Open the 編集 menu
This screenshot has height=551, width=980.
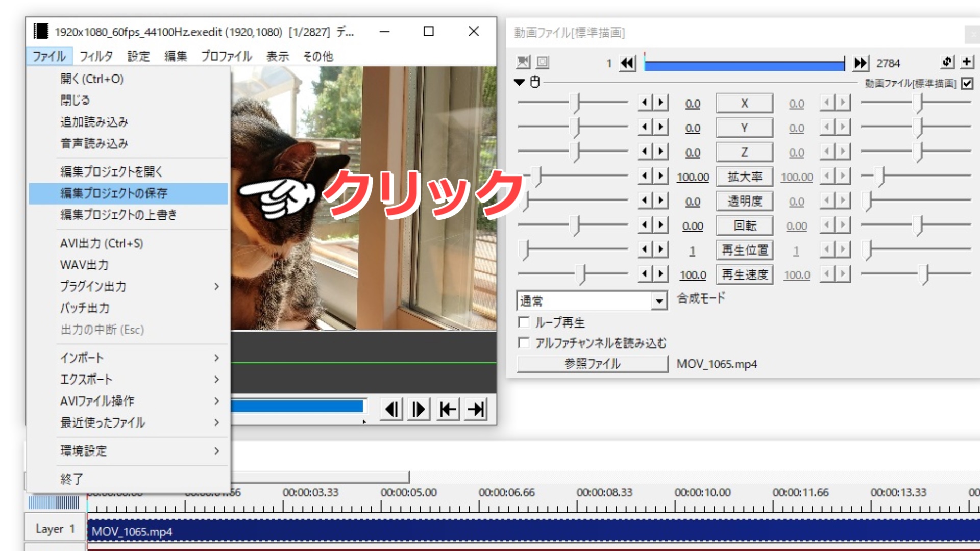(176, 56)
